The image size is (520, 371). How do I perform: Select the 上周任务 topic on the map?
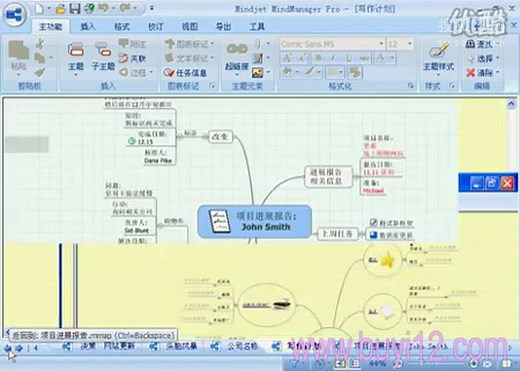(337, 234)
